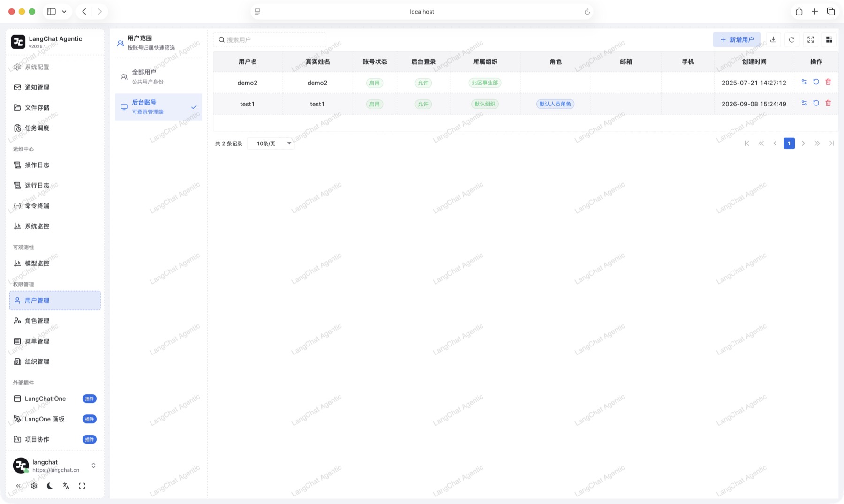Viewport: 844px width, 504px height.
Task: Toggle dark mode moon icon
Action: (x=50, y=486)
